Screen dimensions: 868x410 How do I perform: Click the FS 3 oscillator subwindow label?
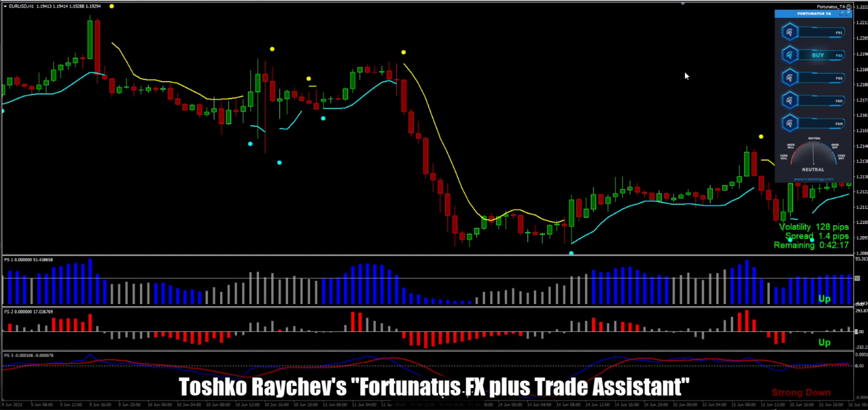(28, 355)
